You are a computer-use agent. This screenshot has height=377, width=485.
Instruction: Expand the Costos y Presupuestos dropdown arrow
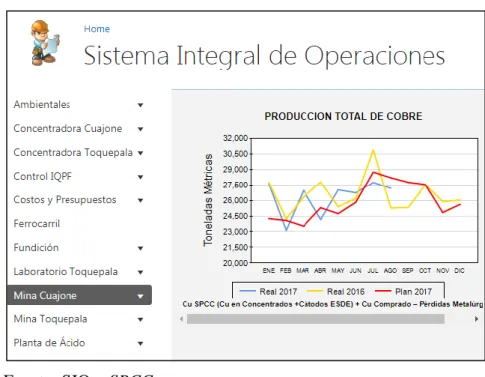(x=140, y=200)
